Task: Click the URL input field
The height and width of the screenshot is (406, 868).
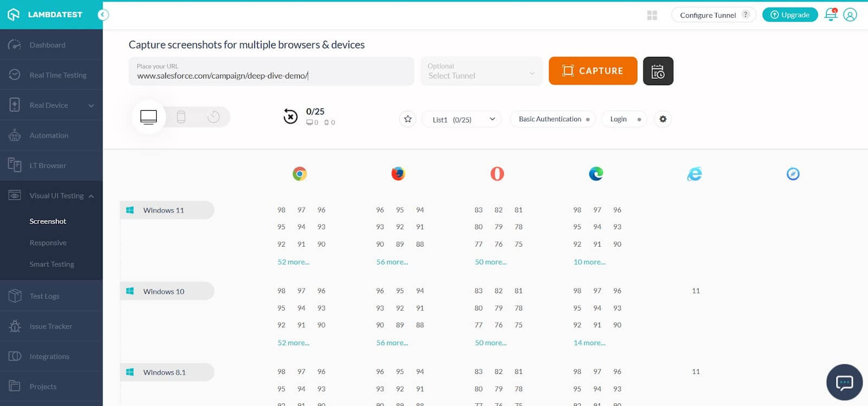Action: coord(271,75)
